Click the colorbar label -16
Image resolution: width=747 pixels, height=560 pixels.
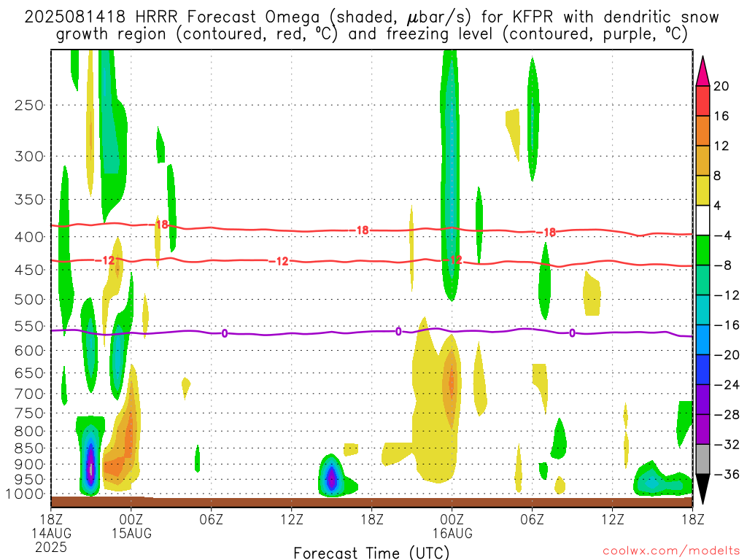click(x=727, y=325)
